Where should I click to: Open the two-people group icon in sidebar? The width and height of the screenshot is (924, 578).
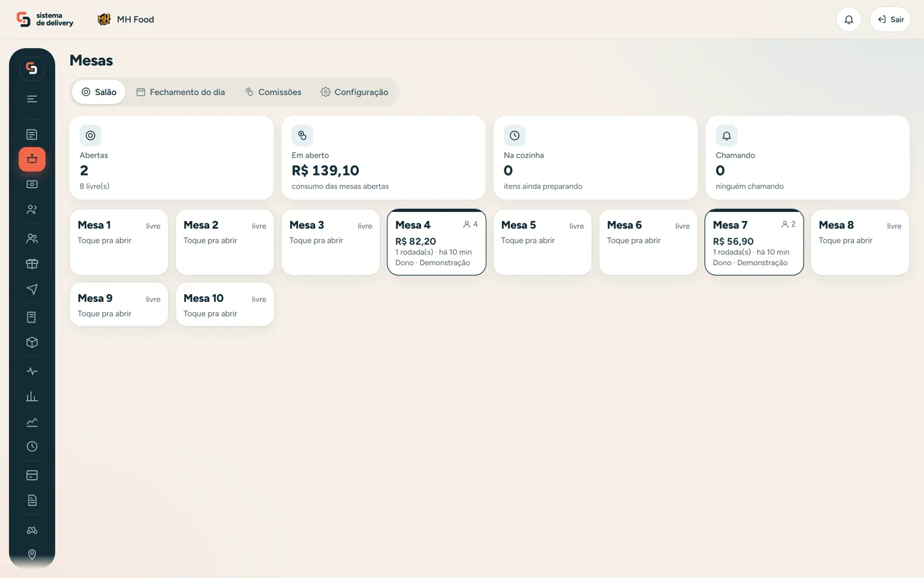[32, 238]
